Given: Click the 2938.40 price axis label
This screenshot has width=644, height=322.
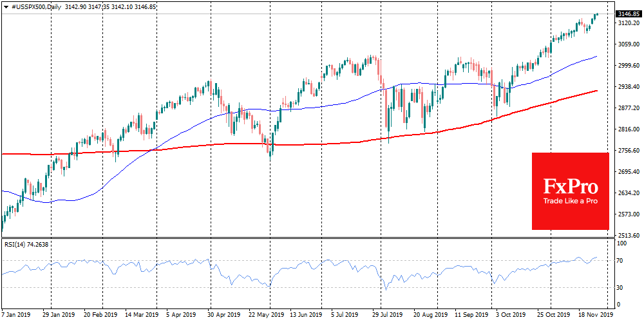Looking at the screenshot, I should pyautogui.click(x=627, y=87).
